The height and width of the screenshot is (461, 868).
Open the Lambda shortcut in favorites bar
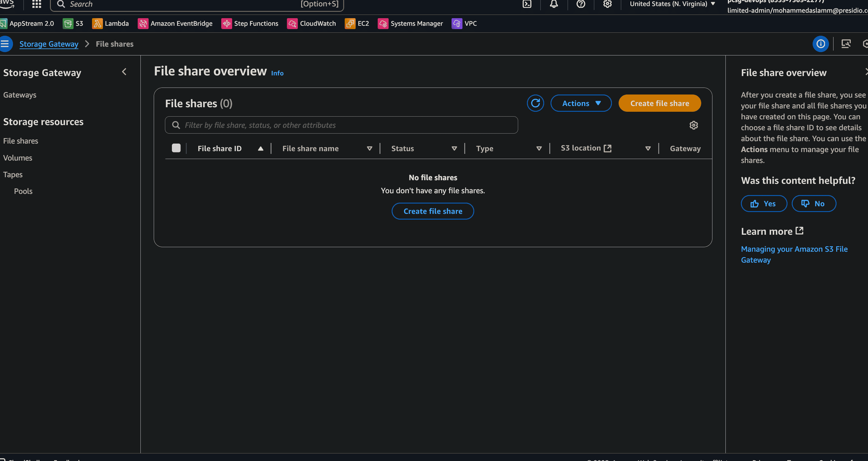(110, 24)
